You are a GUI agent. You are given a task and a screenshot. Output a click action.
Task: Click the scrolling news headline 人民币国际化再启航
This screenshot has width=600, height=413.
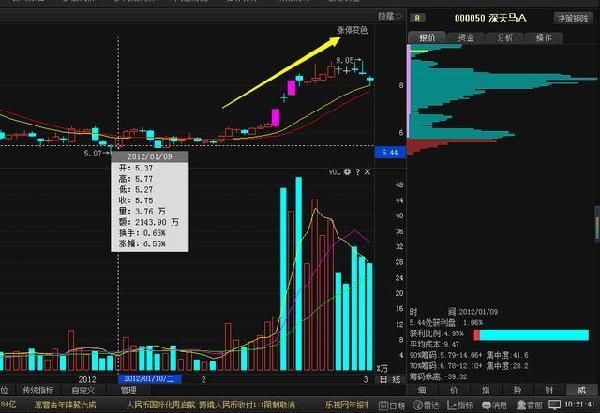[x=161, y=405]
